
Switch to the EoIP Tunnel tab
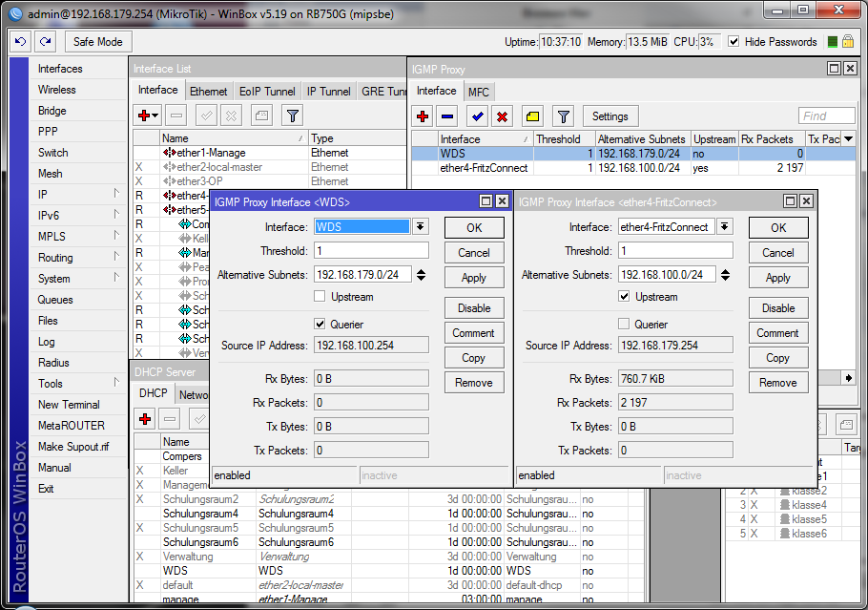click(267, 91)
